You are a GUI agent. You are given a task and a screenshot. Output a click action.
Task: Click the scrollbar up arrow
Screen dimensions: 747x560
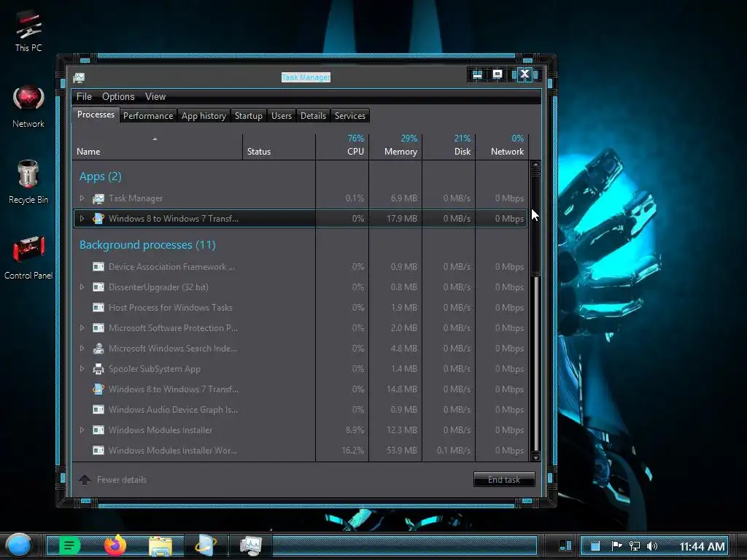coord(535,165)
